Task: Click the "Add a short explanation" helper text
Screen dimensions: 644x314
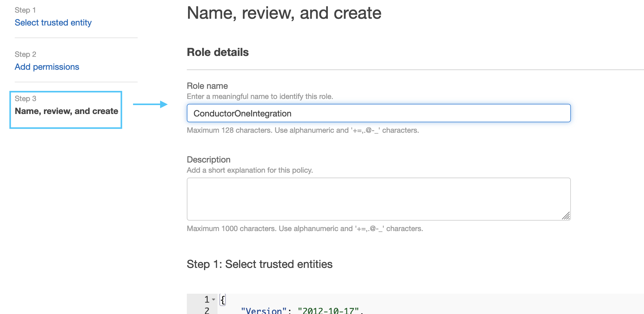Action: [x=249, y=170]
